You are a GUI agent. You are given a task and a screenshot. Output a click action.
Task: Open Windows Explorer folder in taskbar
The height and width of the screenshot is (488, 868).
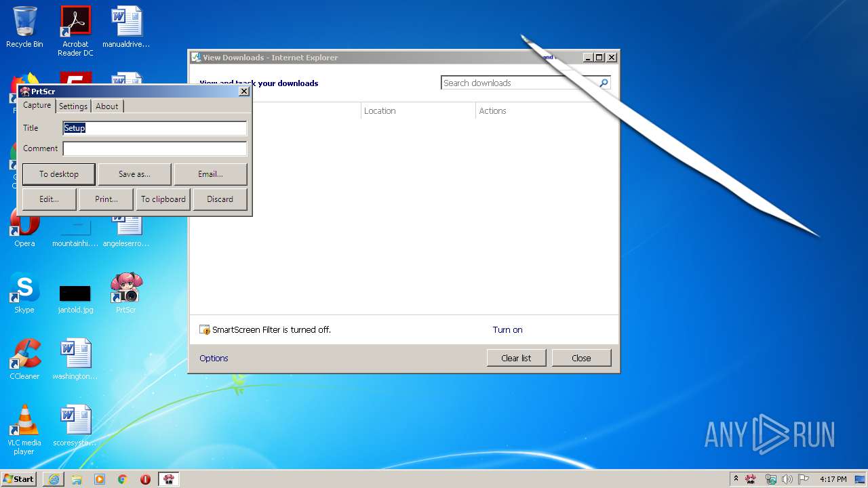pyautogui.click(x=77, y=479)
